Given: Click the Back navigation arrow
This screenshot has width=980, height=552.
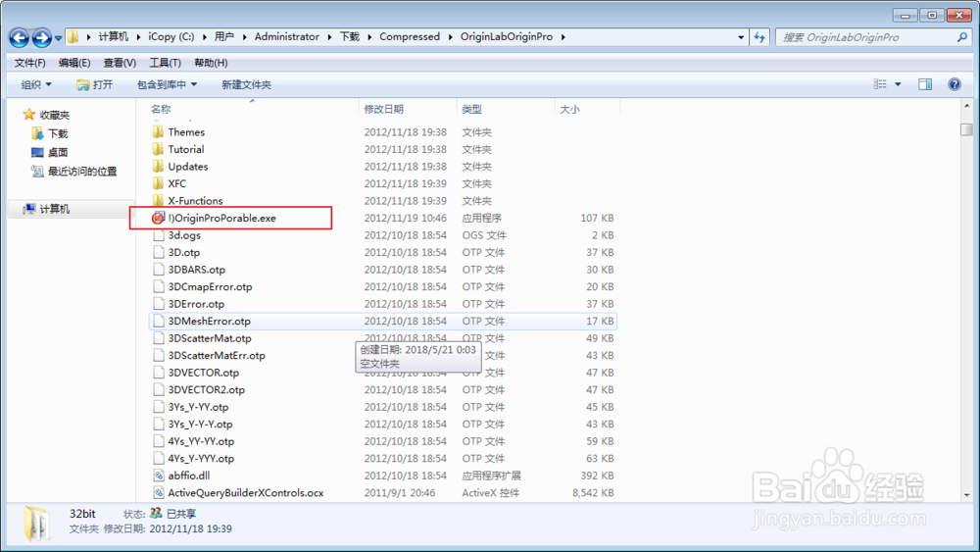Looking at the screenshot, I should [19, 37].
